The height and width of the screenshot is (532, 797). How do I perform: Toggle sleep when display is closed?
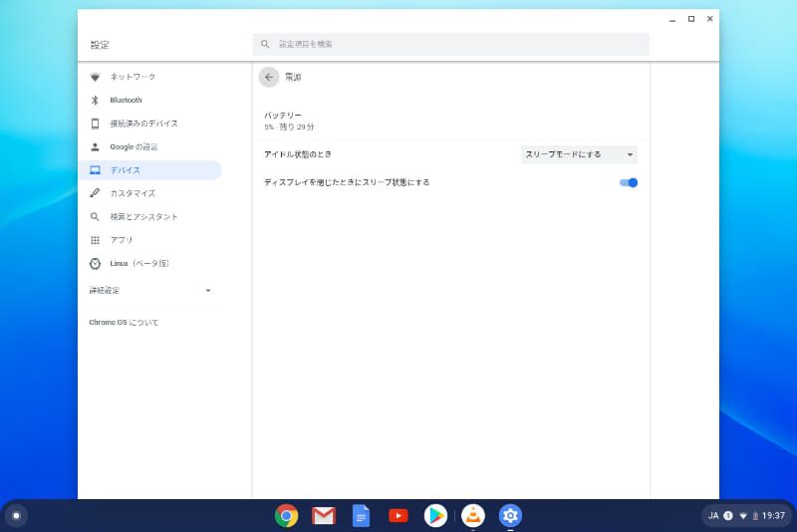pyautogui.click(x=629, y=182)
